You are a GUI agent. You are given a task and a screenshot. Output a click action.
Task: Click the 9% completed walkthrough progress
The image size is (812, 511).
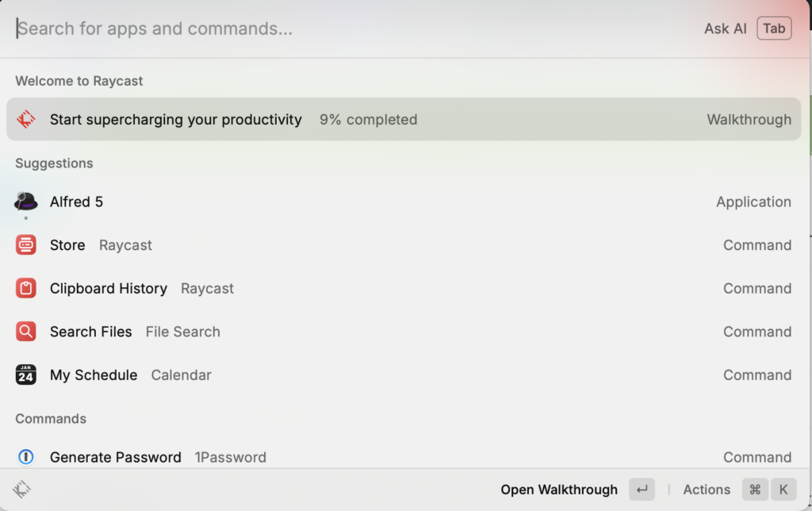click(x=368, y=120)
